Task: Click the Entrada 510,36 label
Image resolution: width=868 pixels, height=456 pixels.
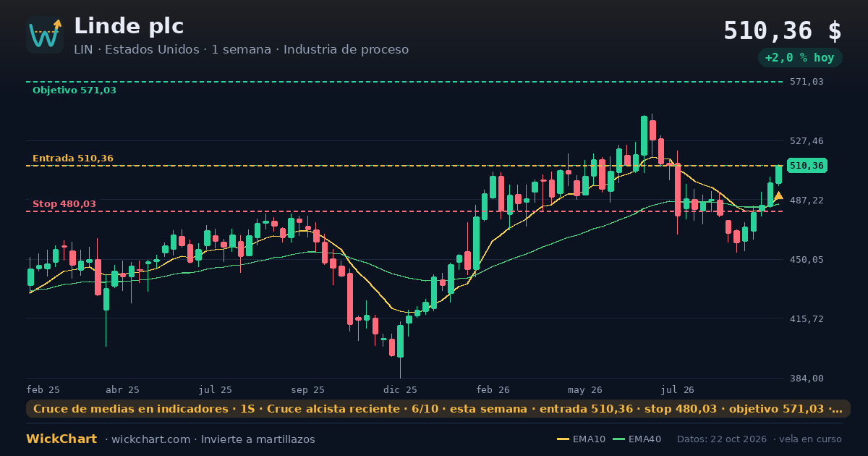Action: tap(73, 159)
